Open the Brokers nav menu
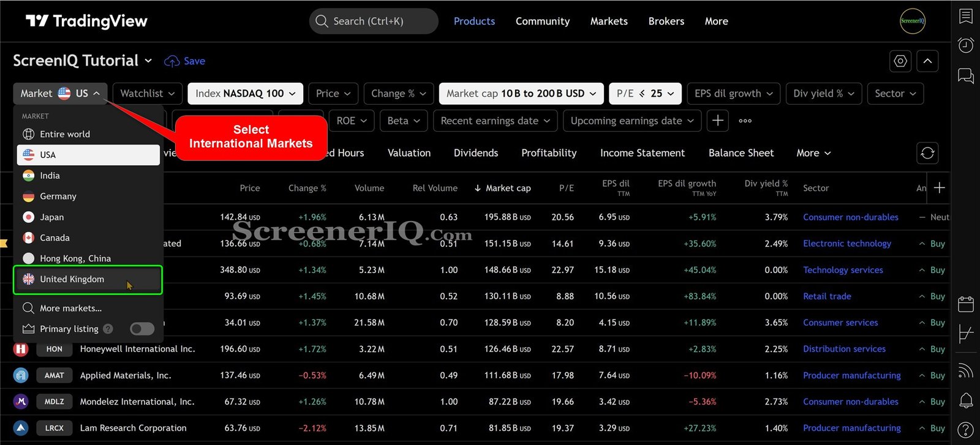This screenshot has width=980, height=445. coord(666,21)
